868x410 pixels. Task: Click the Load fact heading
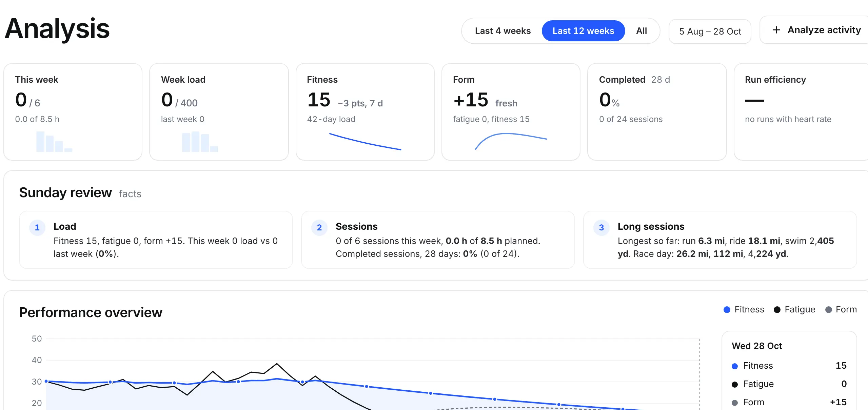coord(65,226)
